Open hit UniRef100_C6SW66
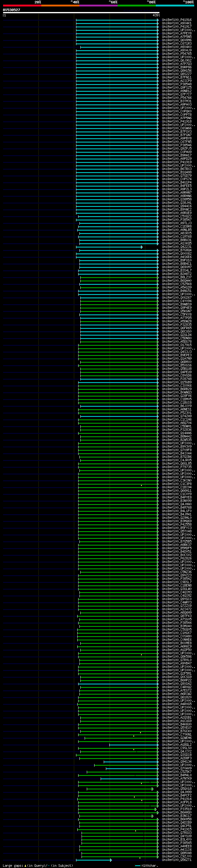This screenshot has height=868, width=197. pyautogui.click(x=176, y=128)
